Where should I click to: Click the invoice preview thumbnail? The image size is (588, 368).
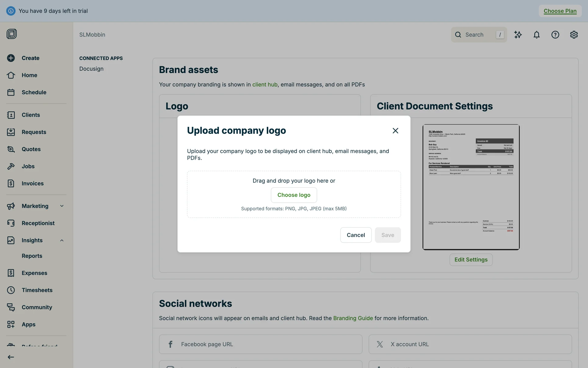tap(471, 187)
